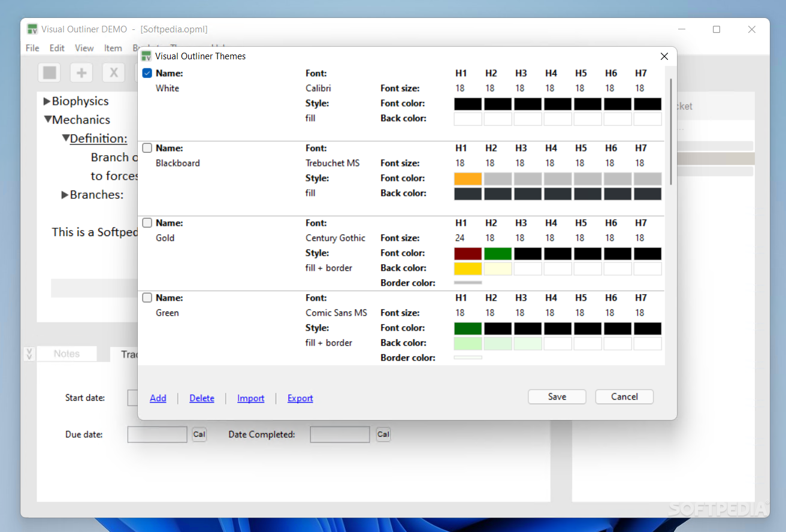Click the X delete-item toolbar icon

[x=113, y=73]
